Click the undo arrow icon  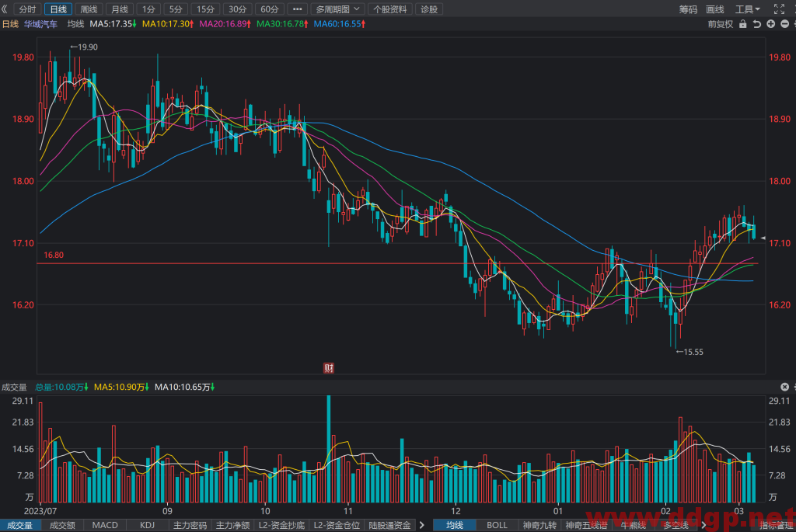(x=757, y=24)
